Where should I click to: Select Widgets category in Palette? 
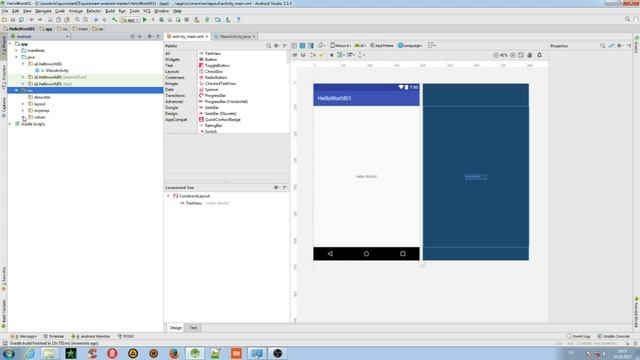173,60
